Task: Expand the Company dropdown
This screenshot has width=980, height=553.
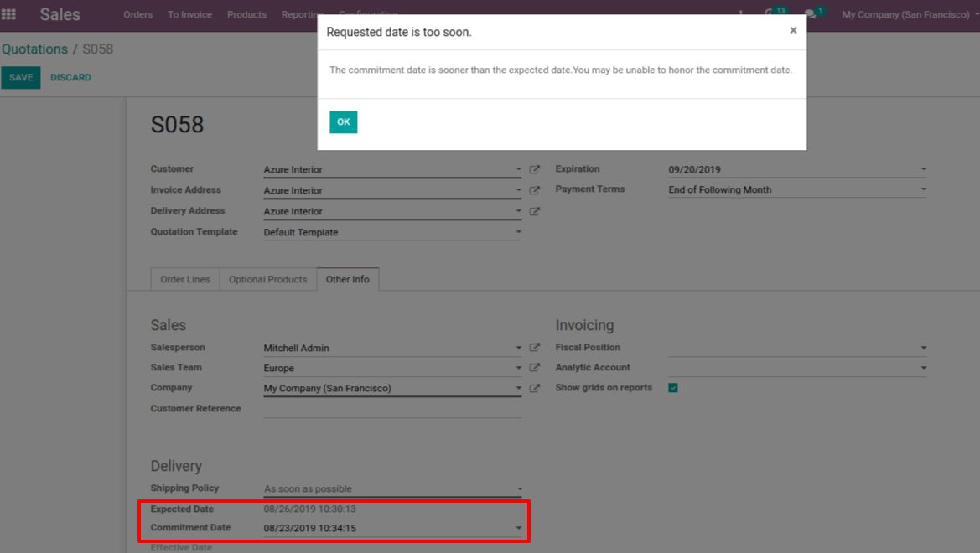Action: 518,388
